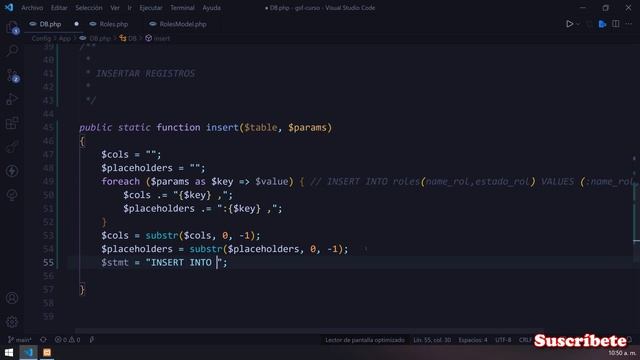Click the main* git branch indicator
The height and width of the screenshot is (360, 640).
pos(20,340)
